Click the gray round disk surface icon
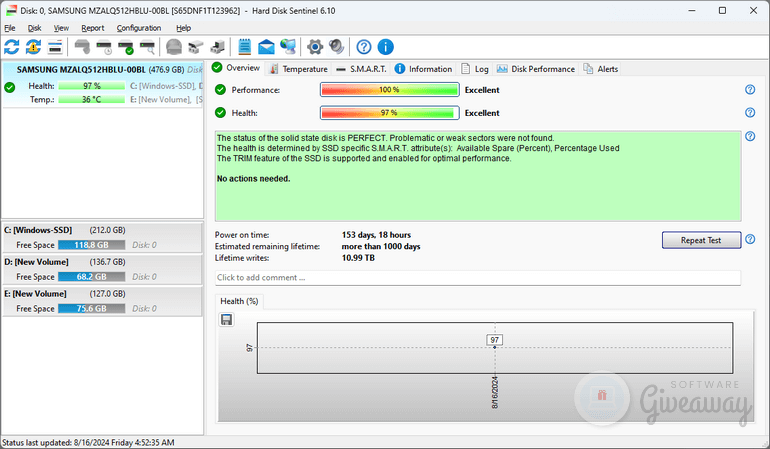Image resolution: width=770 pixels, height=449 pixels. 174,47
